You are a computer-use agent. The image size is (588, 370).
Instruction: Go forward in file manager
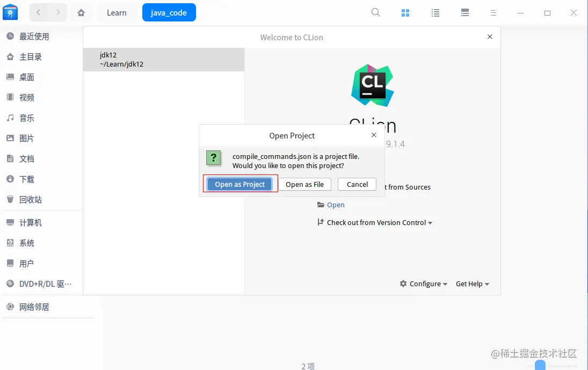pyautogui.click(x=58, y=12)
